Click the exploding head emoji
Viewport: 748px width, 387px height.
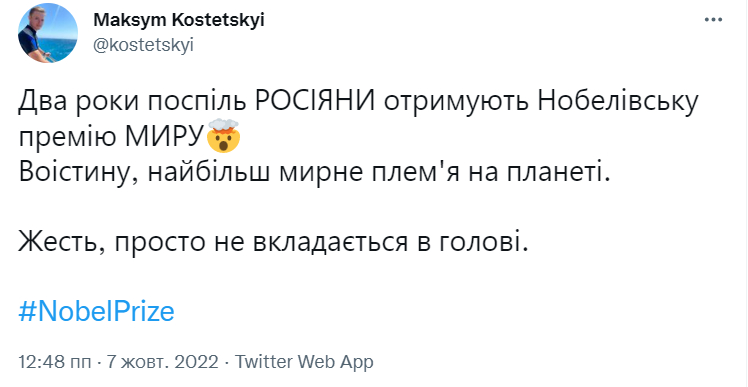click(x=222, y=136)
